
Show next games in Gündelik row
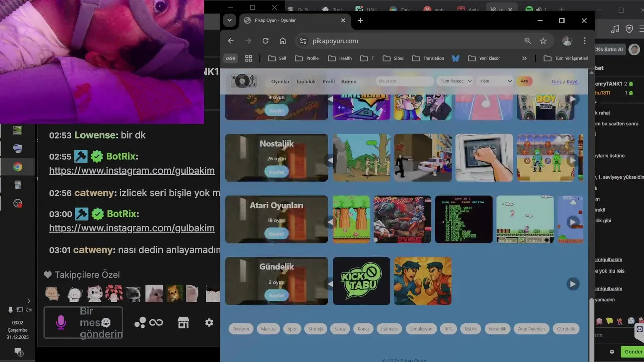(x=572, y=284)
